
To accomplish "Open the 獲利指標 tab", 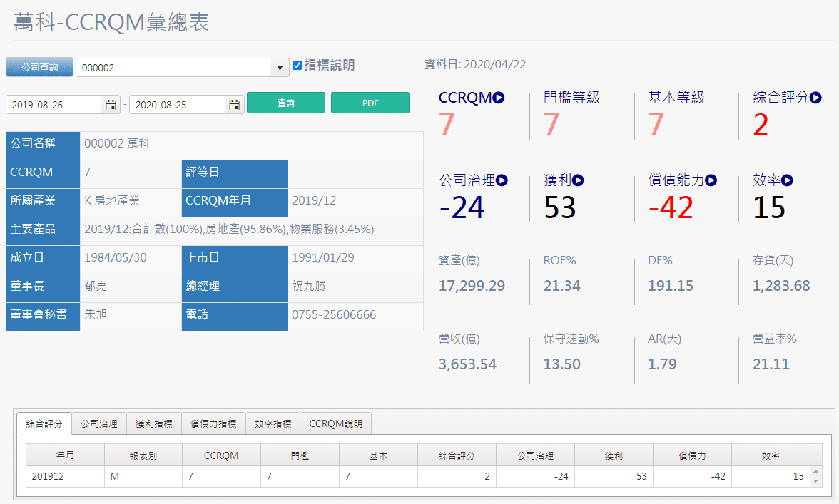I will coord(154,423).
